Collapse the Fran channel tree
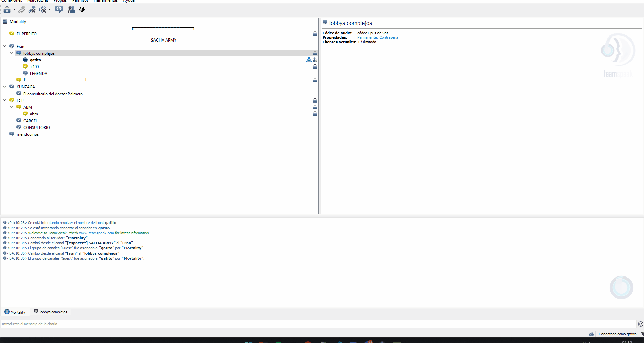Image resolution: width=644 pixels, height=343 pixels. tap(4, 46)
